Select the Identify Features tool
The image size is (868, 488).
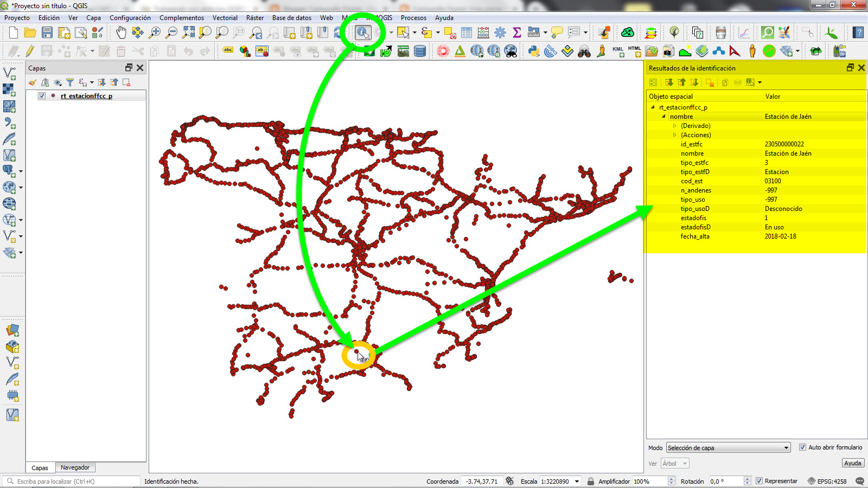point(364,32)
